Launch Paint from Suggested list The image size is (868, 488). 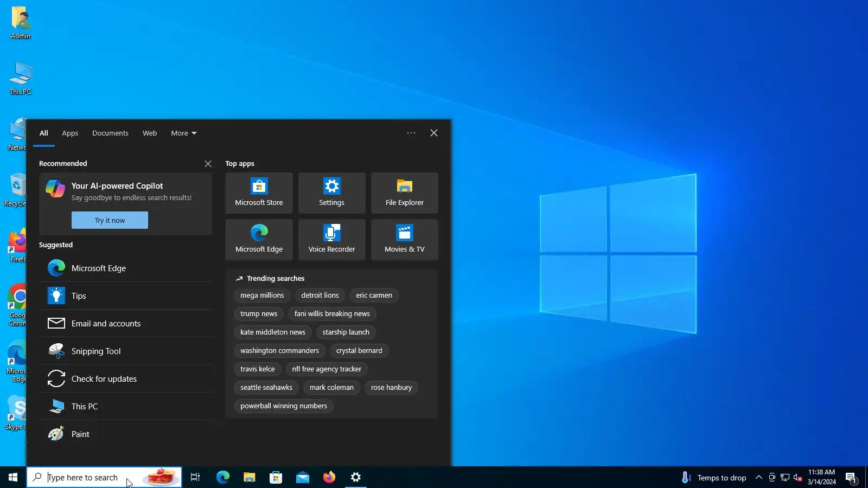[x=125, y=434]
